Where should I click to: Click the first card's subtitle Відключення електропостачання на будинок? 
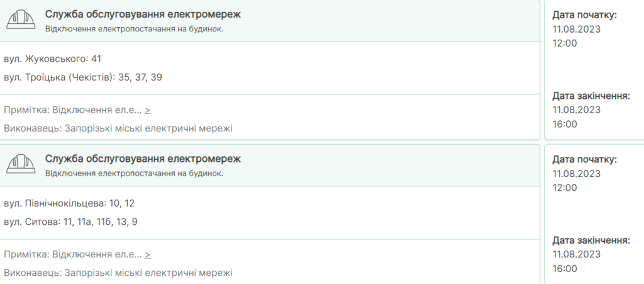coord(135,29)
